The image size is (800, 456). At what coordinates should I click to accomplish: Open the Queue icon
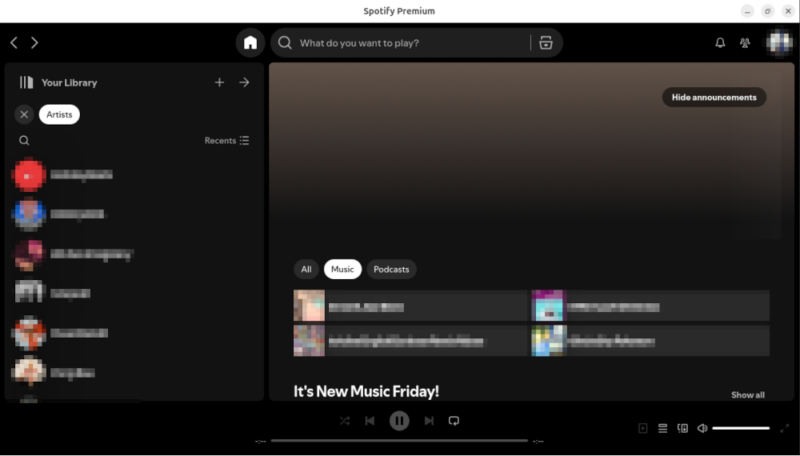coord(663,428)
